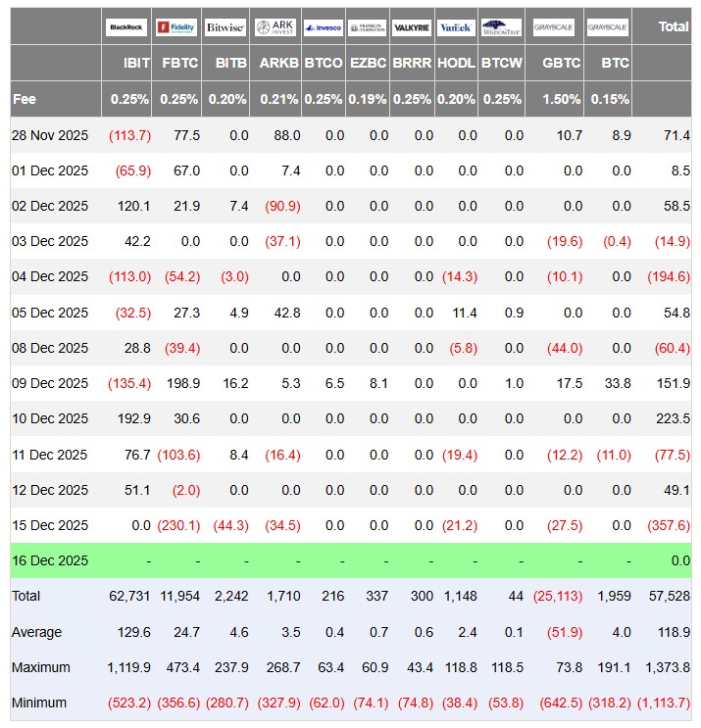Click the green highlighted 16 Dec 2025 row

click(x=50, y=560)
